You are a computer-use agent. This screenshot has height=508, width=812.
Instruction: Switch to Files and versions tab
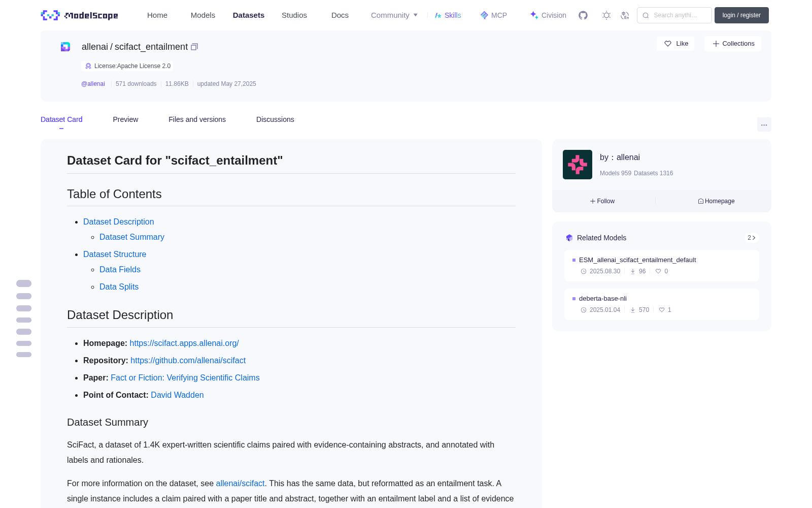(x=197, y=119)
